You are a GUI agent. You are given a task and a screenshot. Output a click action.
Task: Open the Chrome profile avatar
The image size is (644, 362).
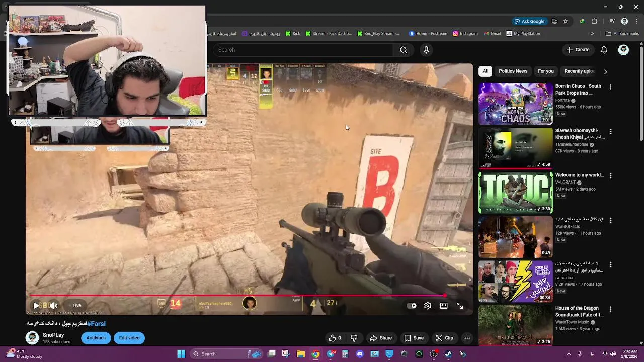(x=624, y=21)
